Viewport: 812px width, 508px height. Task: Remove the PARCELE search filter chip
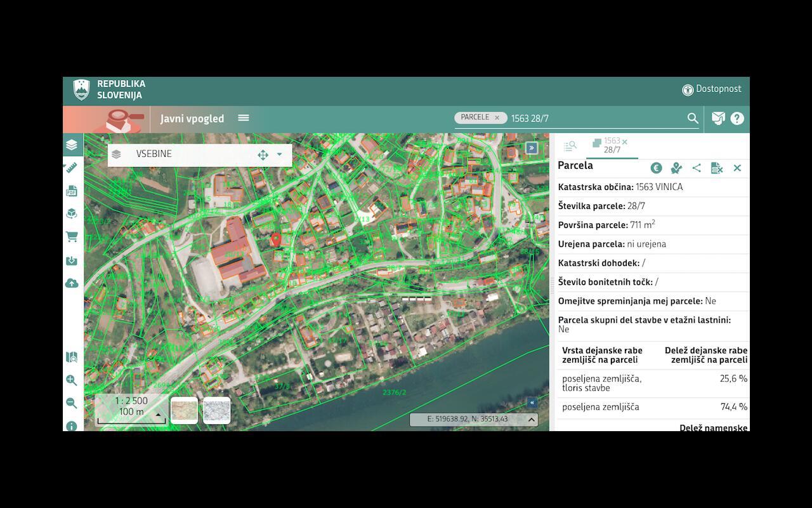coord(497,117)
